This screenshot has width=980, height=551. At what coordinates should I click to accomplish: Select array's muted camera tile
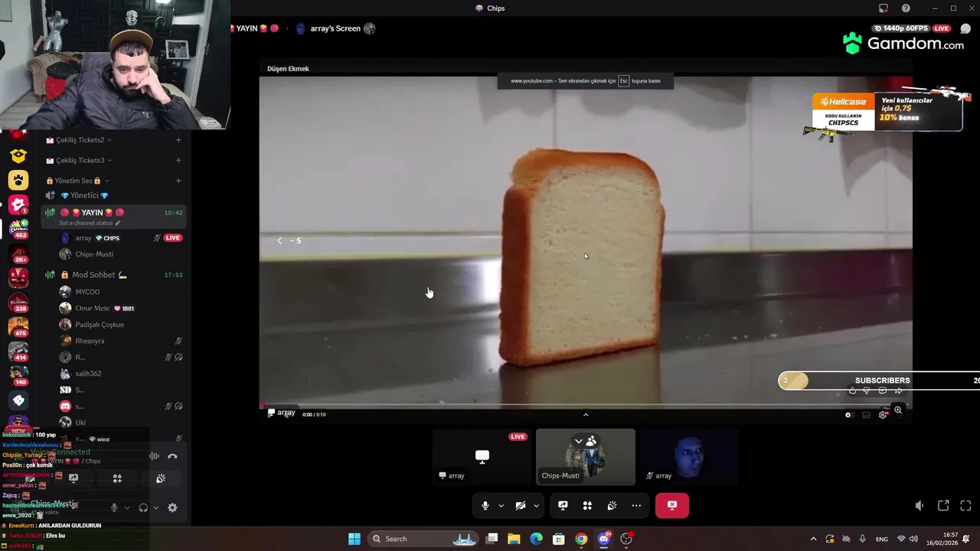click(x=689, y=457)
